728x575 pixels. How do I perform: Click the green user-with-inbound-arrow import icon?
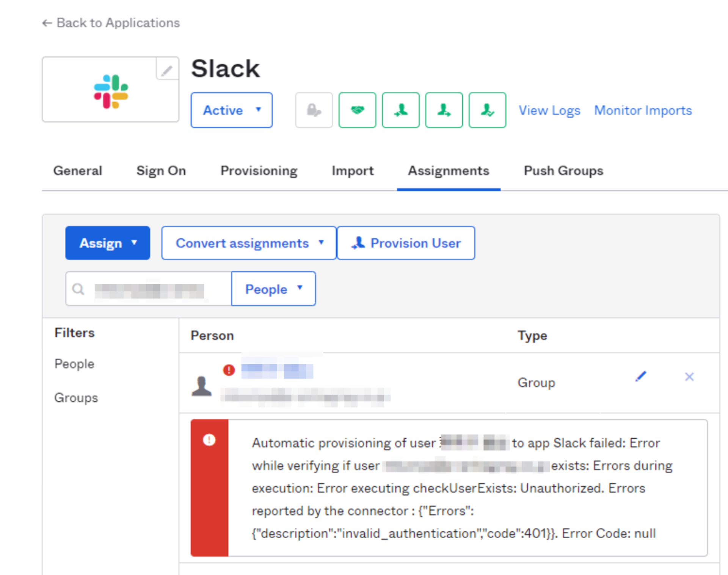[400, 110]
